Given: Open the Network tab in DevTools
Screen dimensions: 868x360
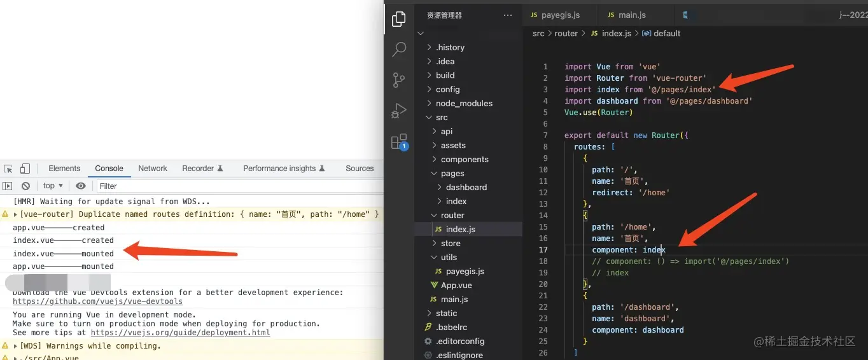Looking at the screenshot, I should point(153,169).
